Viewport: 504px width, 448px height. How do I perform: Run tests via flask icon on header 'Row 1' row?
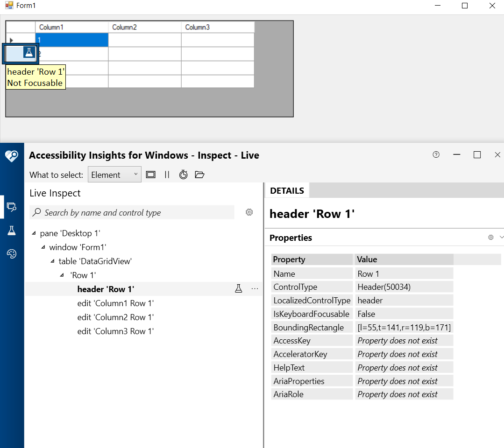239,289
